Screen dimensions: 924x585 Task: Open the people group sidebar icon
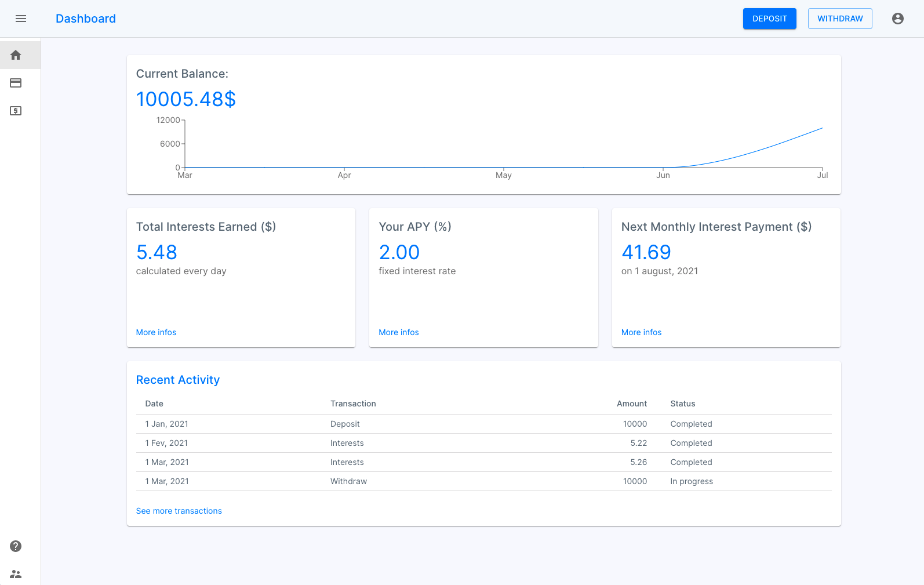coord(16,574)
